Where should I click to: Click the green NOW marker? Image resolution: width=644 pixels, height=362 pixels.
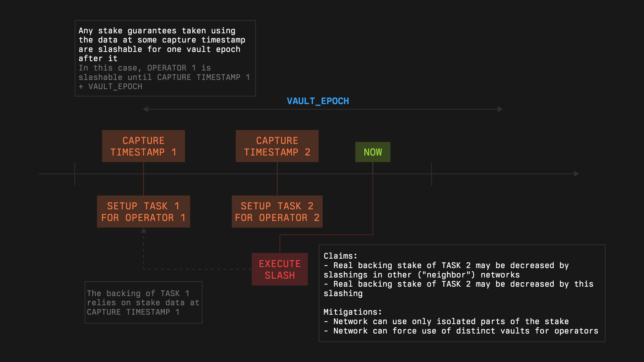pos(373,152)
